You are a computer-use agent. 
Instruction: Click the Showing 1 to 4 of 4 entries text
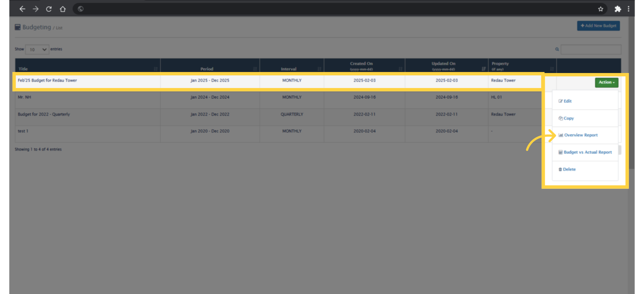coord(38,149)
